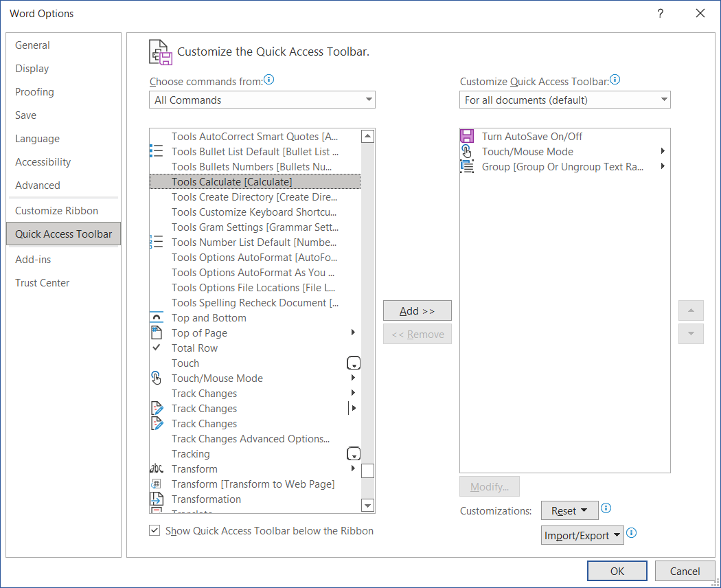This screenshot has width=721, height=588.
Task: Toggle Show Quick Access Toolbar below the Ribbon
Action: click(x=154, y=530)
